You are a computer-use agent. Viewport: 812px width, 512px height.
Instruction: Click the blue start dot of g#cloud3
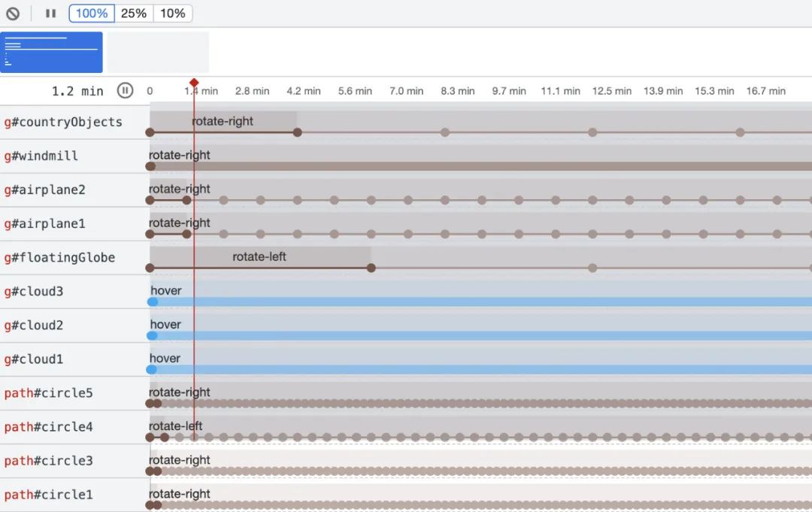point(153,301)
